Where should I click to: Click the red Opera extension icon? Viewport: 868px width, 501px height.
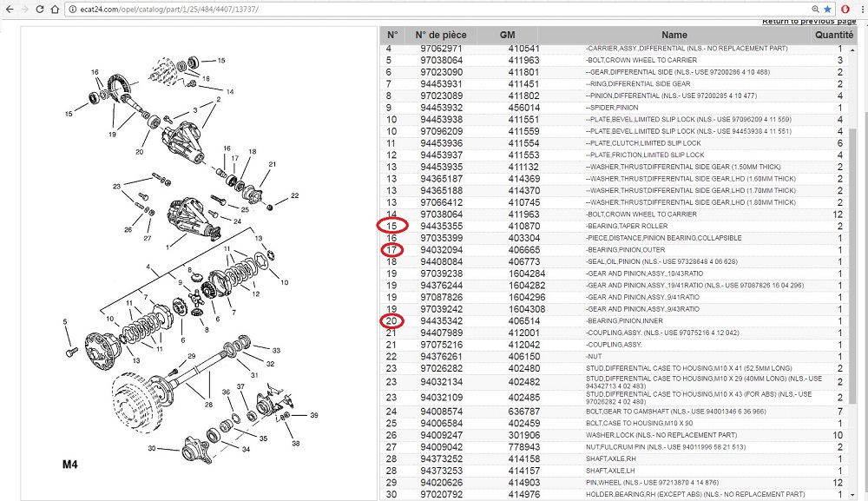click(845, 9)
